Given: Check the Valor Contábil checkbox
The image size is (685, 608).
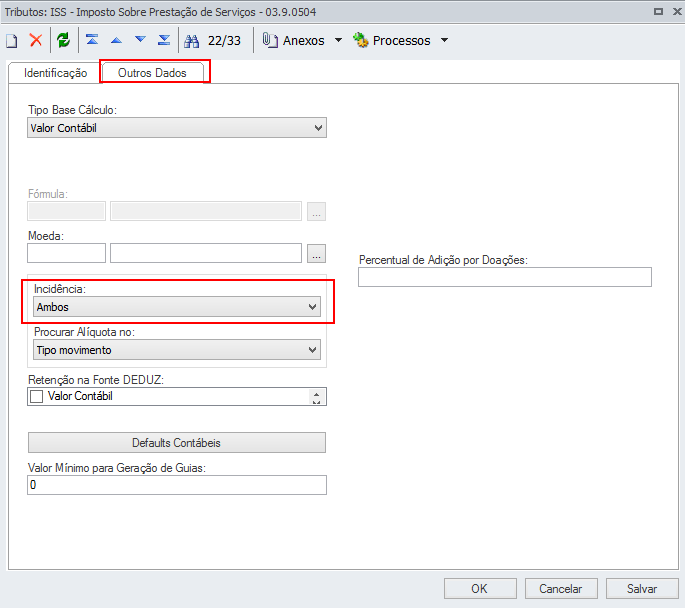Looking at the screenshot, I should tap(37, 397).
